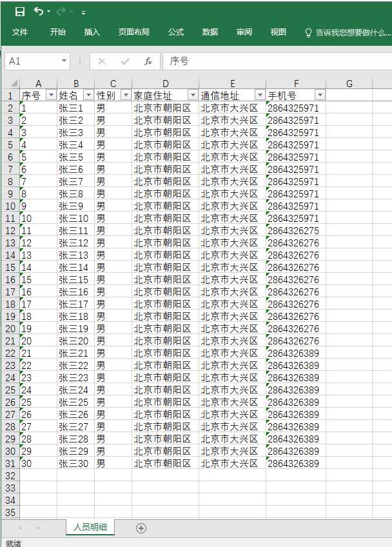
Task: Click the cell containing 张三15
Action: (75, 280)
